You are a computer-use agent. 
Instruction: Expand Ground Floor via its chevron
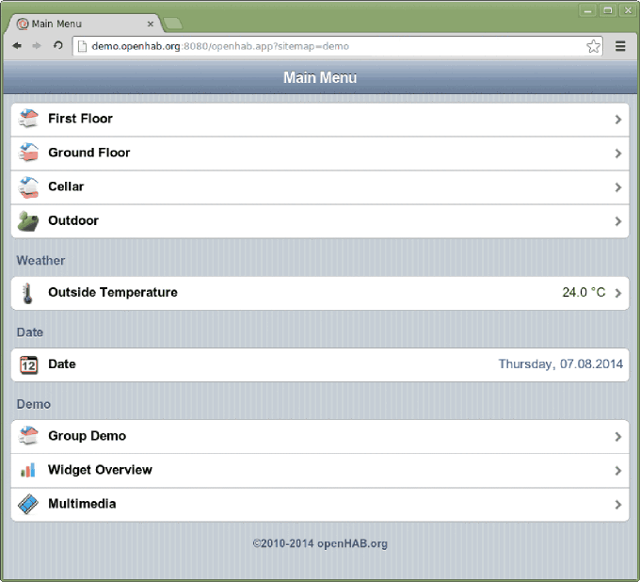(x=618, y=153)
